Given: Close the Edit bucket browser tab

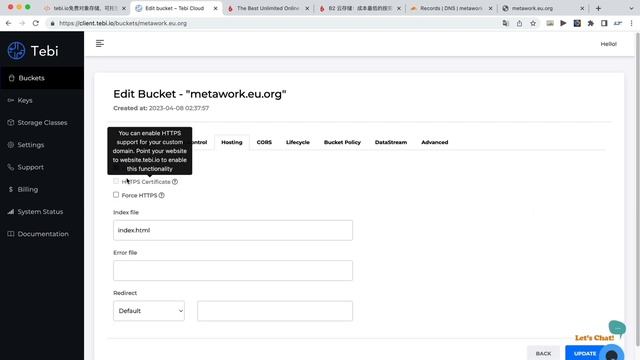Looking at the screenshot, I should [216, 8].
